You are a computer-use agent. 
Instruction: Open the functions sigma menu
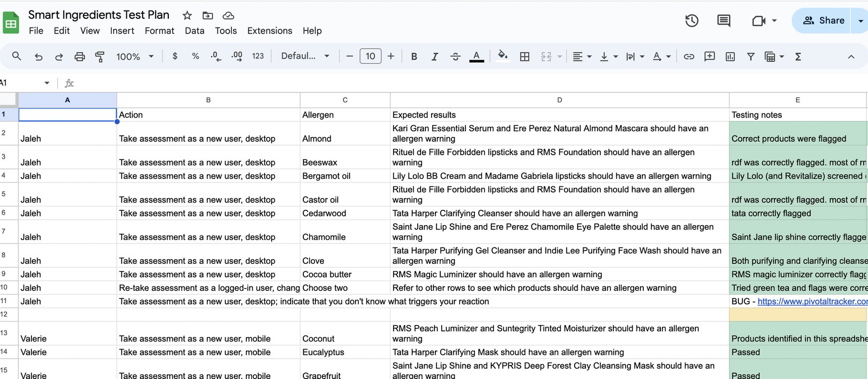click(798, 56)
